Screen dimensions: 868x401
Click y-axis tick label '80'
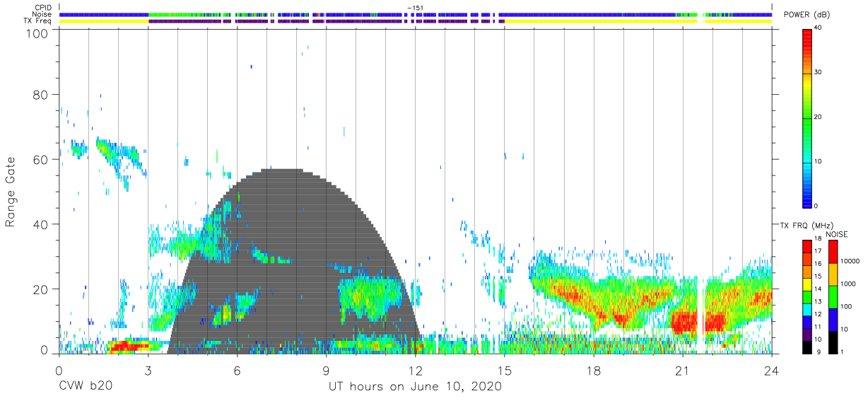pyautogui.click(x=40, y=94)
